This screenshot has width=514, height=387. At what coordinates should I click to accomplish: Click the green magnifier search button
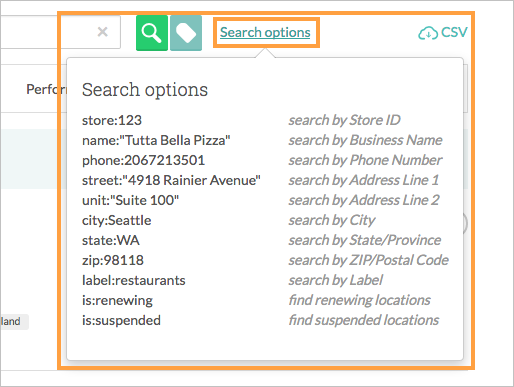coord(152,33)
